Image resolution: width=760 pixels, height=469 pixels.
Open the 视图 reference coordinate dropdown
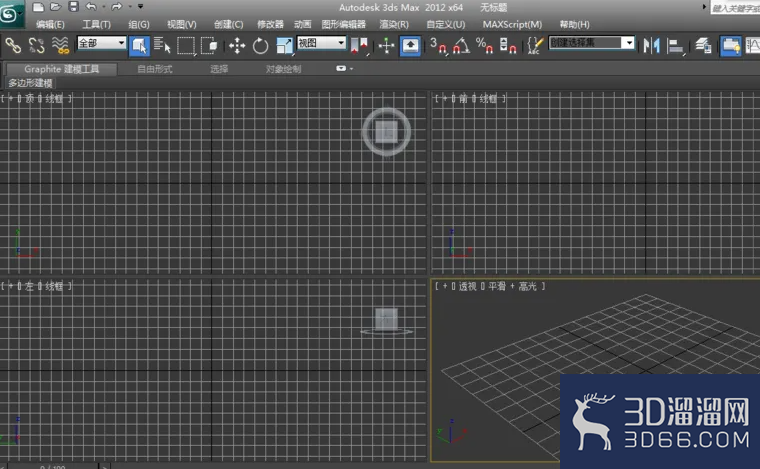[x=321, y=44]
